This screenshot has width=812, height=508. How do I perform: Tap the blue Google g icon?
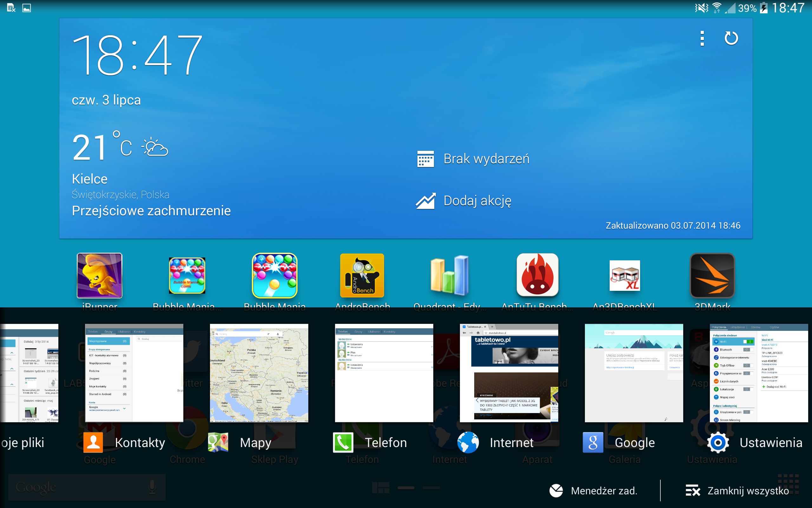(x=593, y=443)
